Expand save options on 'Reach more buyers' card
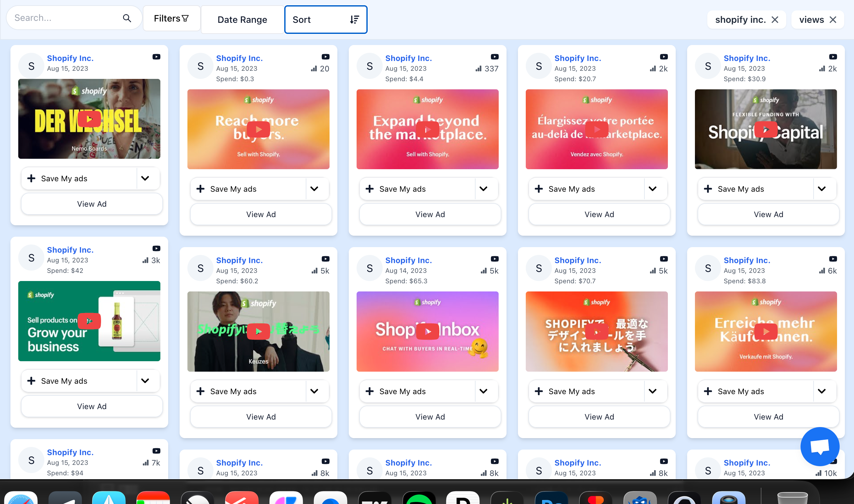This screenshot has width=854, height=504. [x=314, y=189]
